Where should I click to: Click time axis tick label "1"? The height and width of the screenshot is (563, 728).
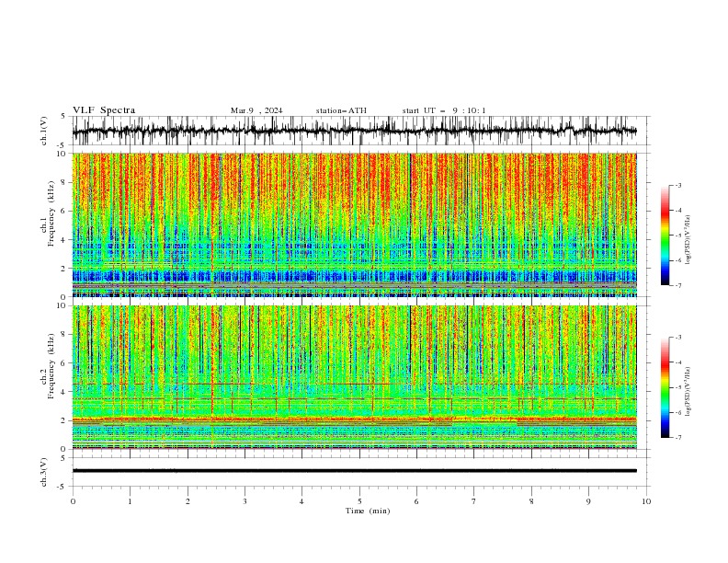point(130,501)
